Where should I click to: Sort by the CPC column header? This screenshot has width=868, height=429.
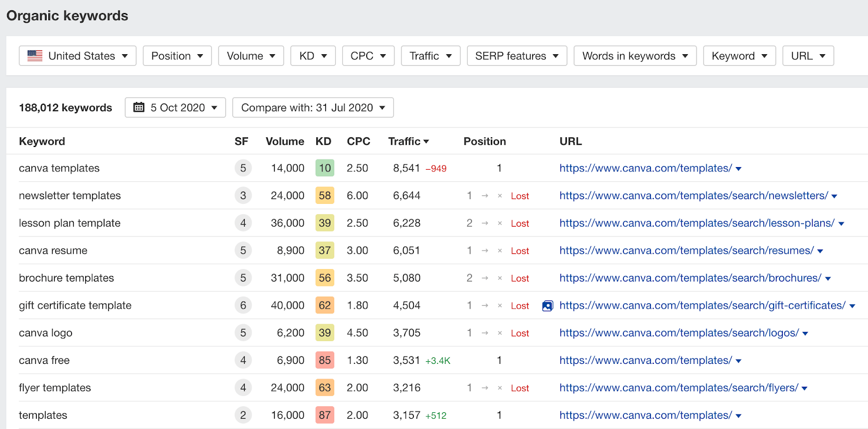click(359, 142)
